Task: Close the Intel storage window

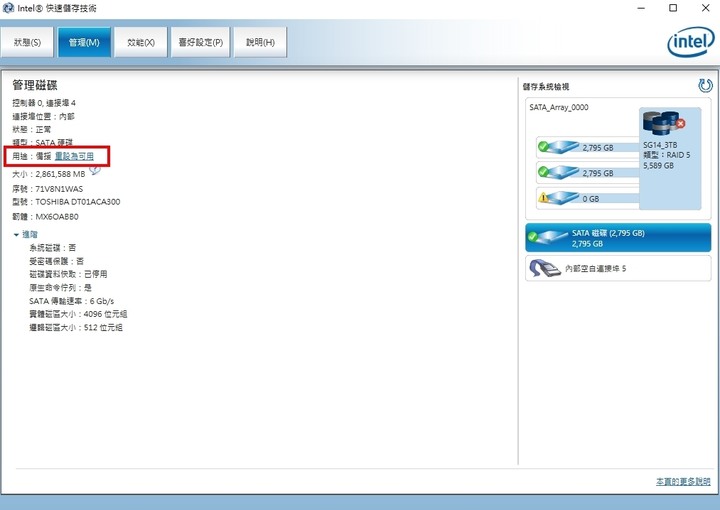Action: click(706, 8)
